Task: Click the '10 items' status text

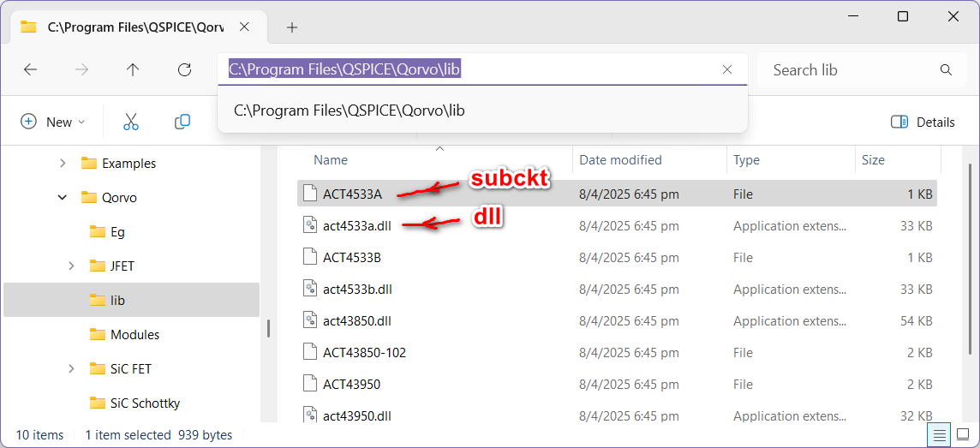Action: click(40, 435)
